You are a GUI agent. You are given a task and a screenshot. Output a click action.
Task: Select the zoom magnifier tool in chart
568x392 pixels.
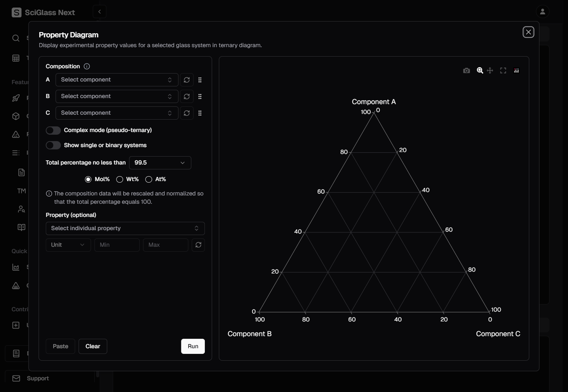coord(480,71)
